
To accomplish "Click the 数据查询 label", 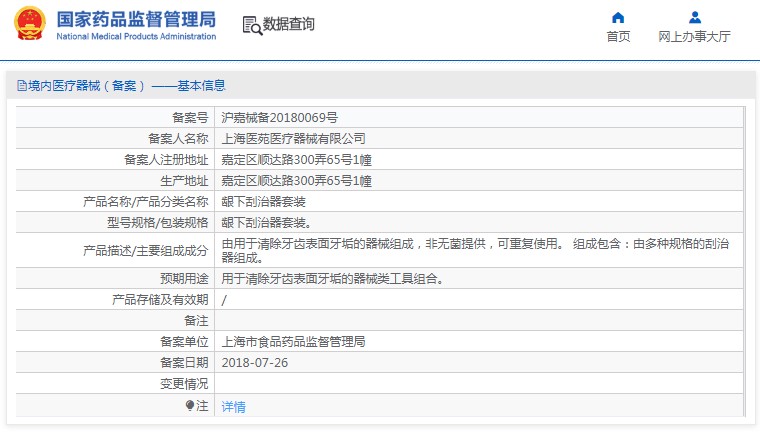I will (x=288, y=24).
